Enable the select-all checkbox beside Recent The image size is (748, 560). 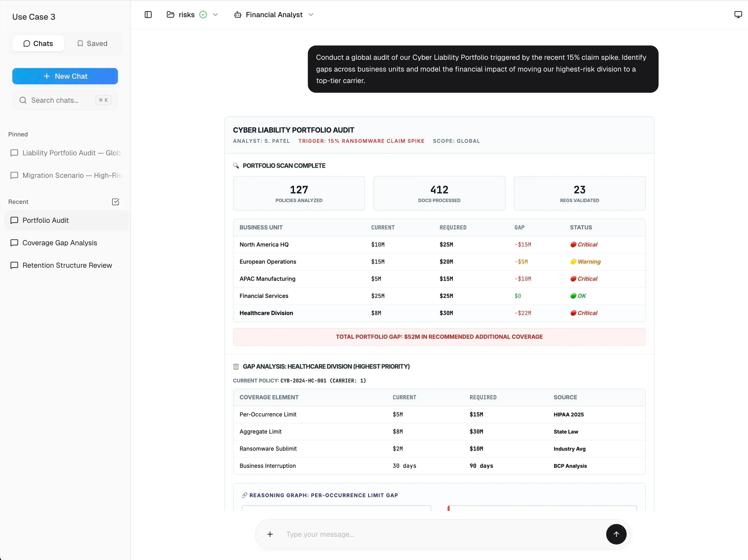(115, 202)
